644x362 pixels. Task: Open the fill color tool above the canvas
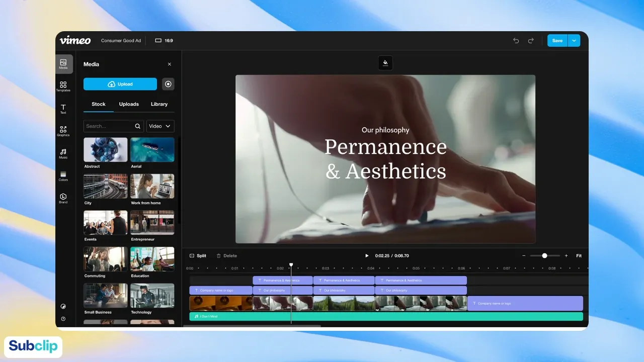385,63
